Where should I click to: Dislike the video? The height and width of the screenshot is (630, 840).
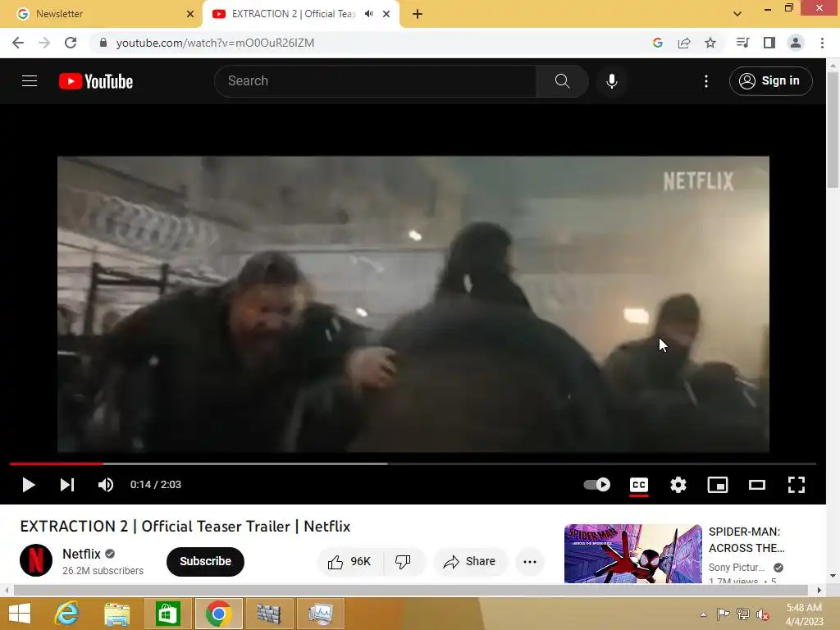(x=404, y=561)
